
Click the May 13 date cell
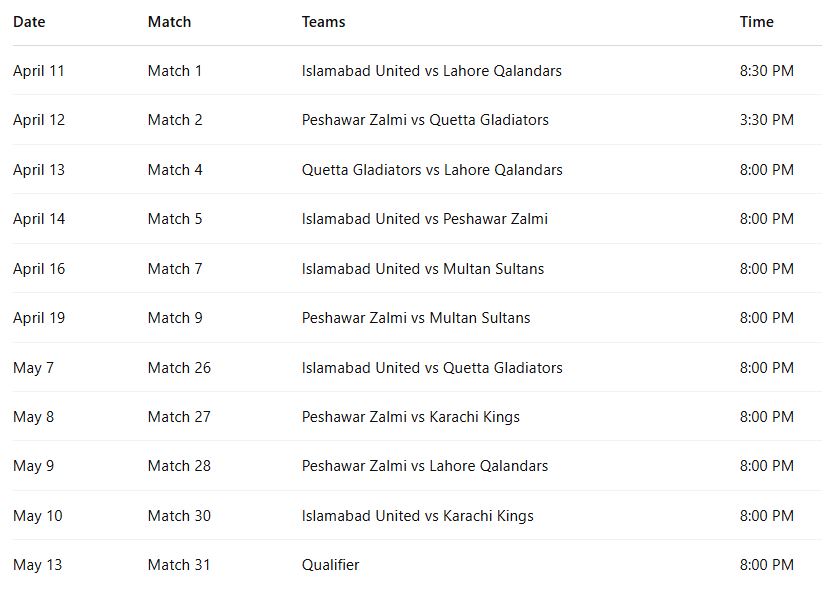click(x=37, y=565)
